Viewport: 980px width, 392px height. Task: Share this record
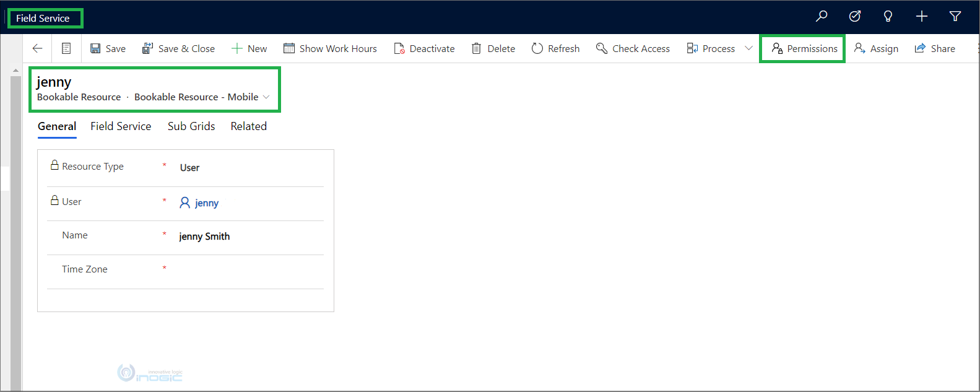[x=935, y=48]
